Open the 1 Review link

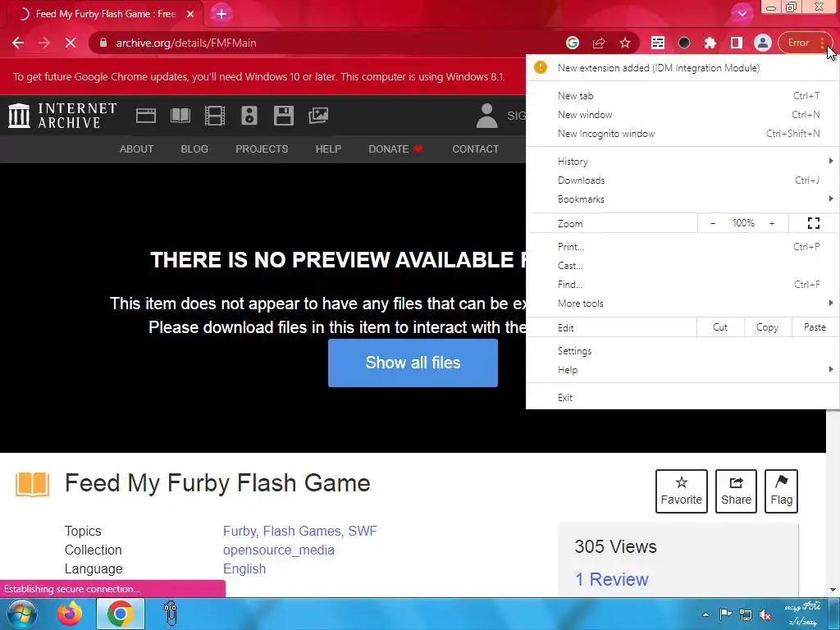(x=611, y=579)
